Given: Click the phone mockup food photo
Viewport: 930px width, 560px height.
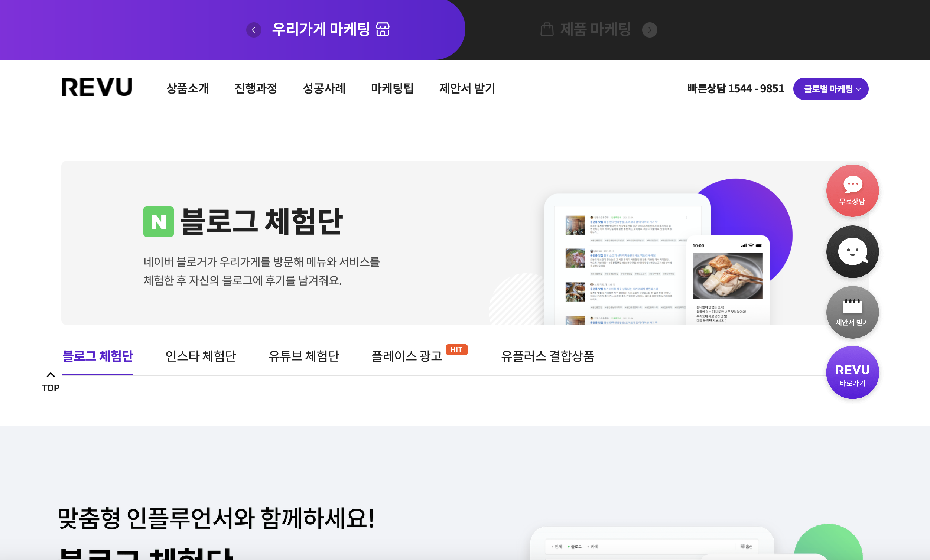Looking at the screenshot, I should pos(728,276).
